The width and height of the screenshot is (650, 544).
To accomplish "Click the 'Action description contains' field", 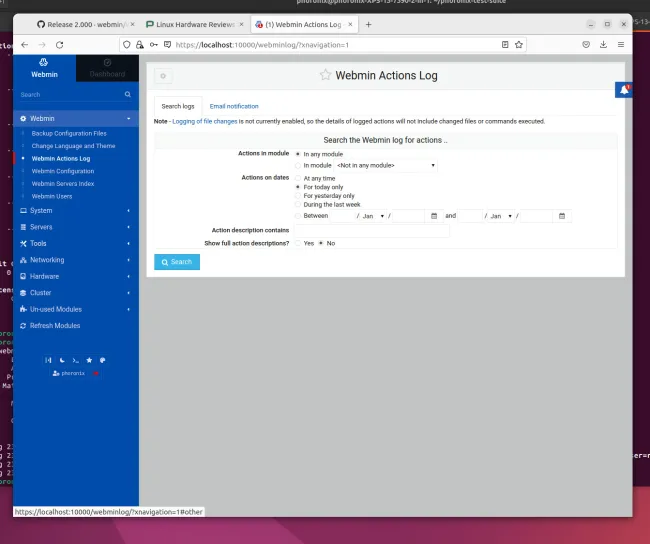I will pos(372,231).
